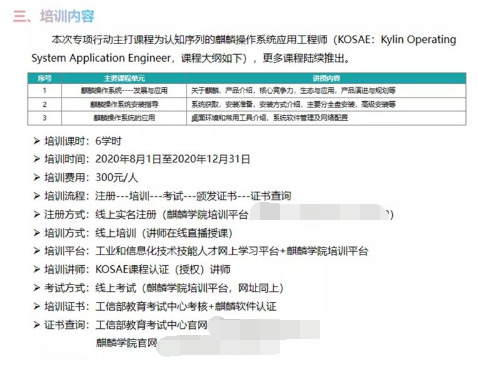Viewport: 478px width, 369px height.
Task: Click the table header '讲授内容'
Action: tap(326, 78)
